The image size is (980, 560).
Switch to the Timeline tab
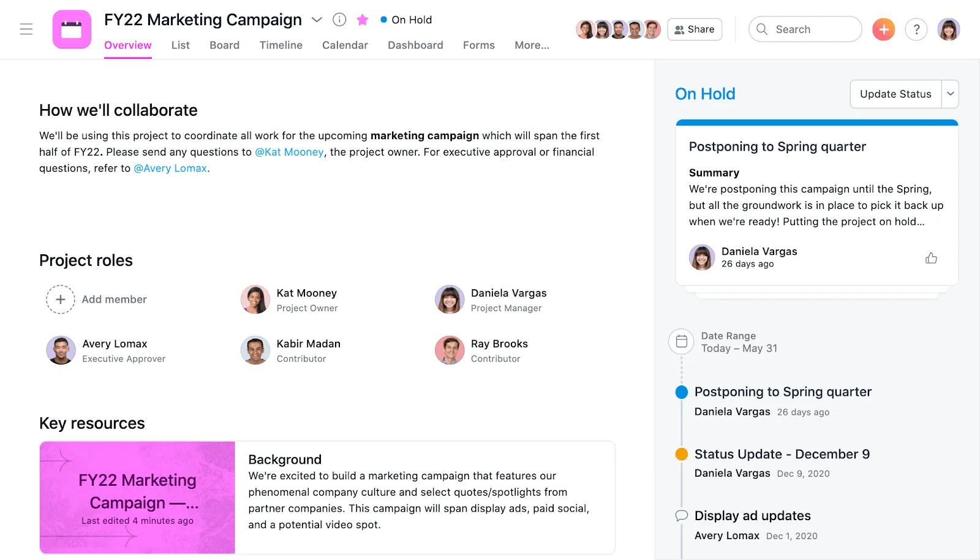281,45
